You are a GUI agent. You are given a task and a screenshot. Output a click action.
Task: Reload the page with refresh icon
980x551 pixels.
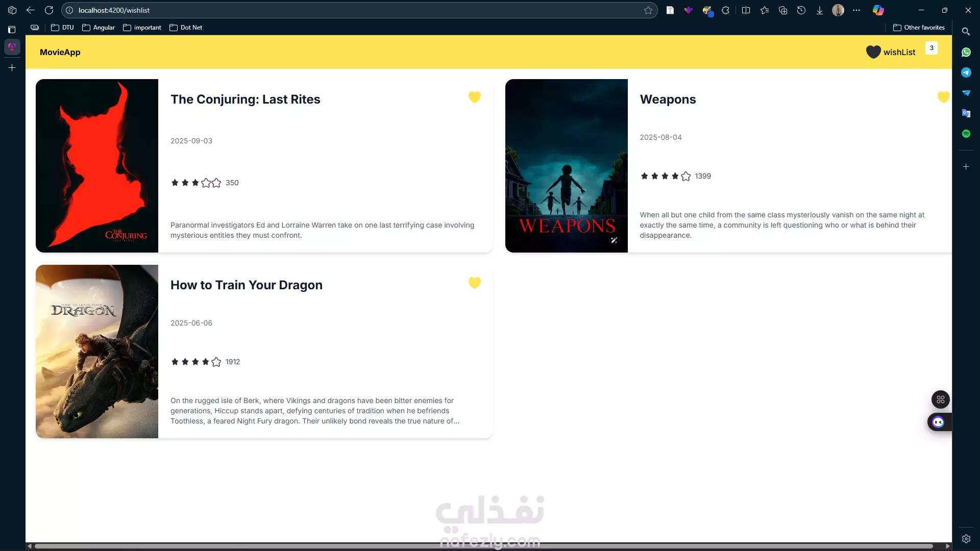(x=49, y=10)
